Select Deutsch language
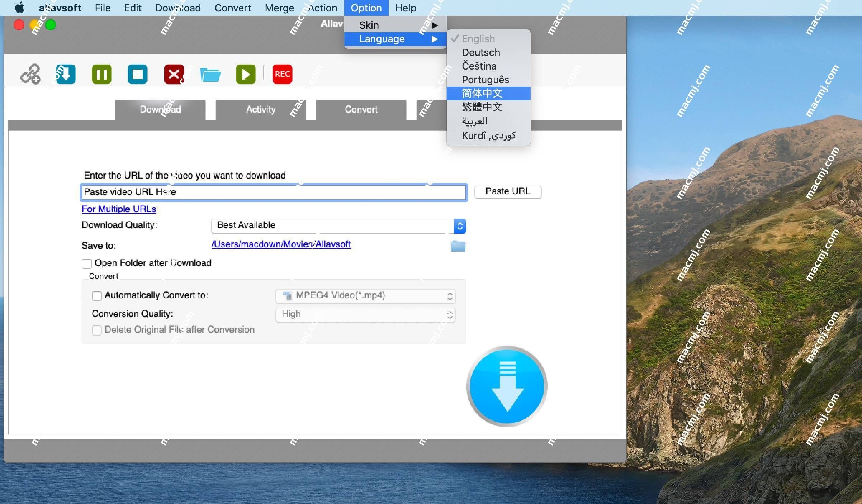 click(488, 52)
